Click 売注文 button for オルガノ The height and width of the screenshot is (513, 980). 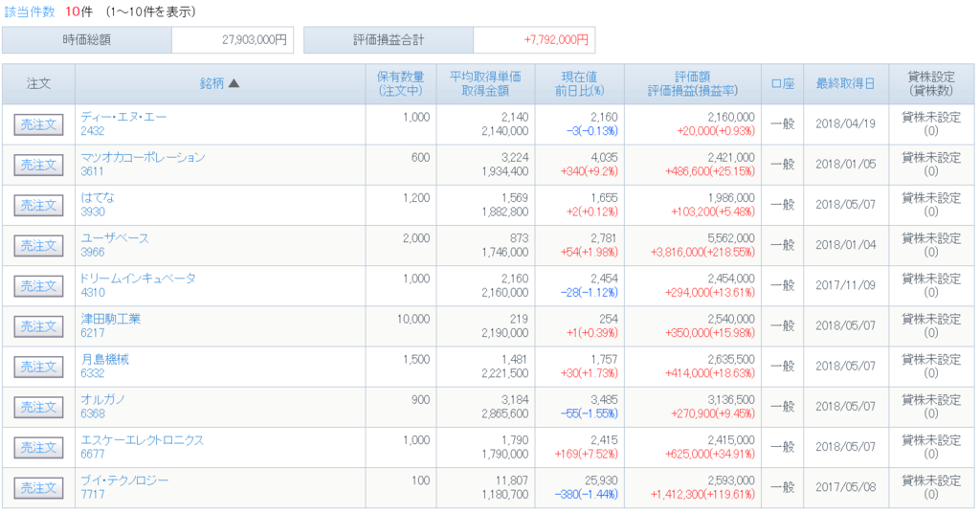pyautogui.click(x=38, y=408)
